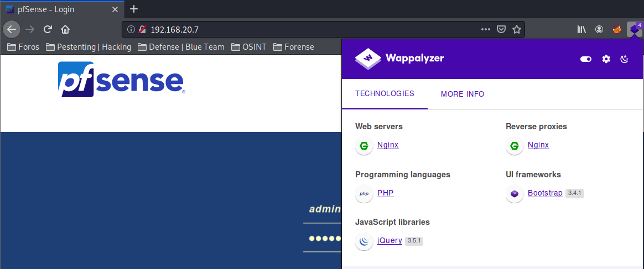This screenshot has width=644, height=269.
Task: Open a new browser tab
Action: 134,9
